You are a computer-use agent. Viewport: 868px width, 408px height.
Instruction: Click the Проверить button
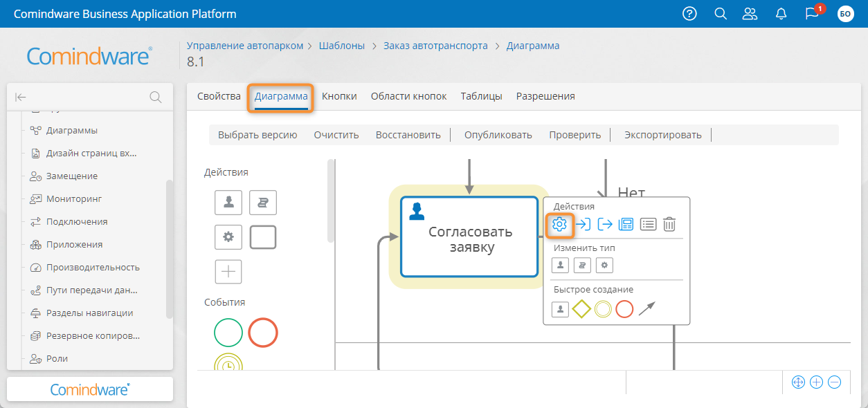[x=575, y=135]
